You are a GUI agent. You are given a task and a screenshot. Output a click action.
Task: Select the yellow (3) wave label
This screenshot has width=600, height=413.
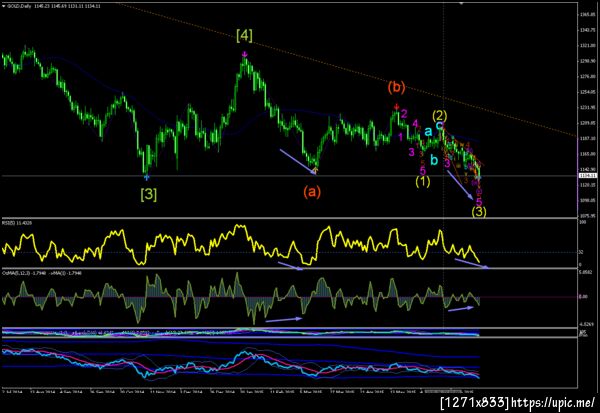[x=479, y=212]
